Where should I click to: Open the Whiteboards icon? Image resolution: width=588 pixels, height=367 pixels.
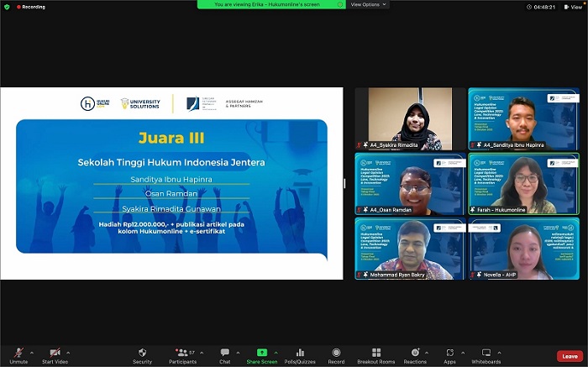coord(486,353)
